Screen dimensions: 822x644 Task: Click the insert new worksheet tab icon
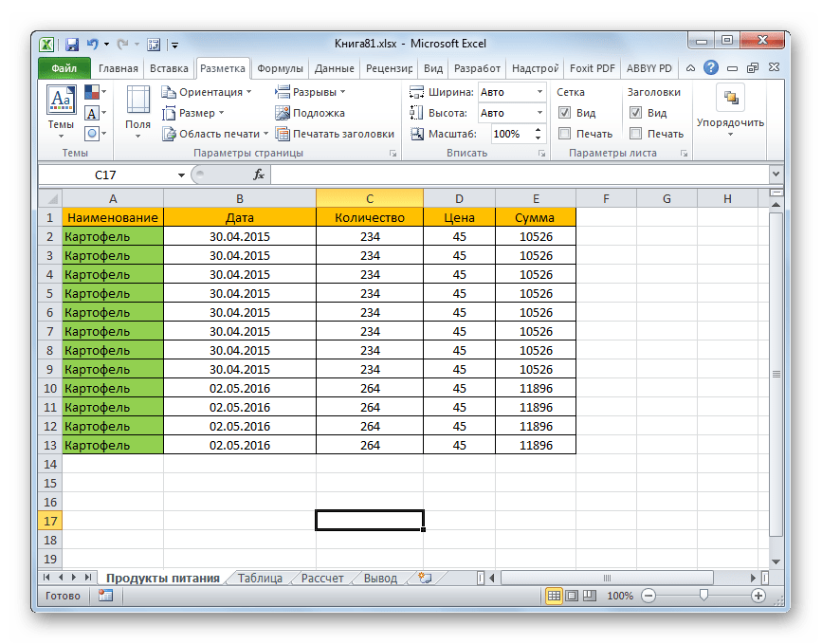425,578
